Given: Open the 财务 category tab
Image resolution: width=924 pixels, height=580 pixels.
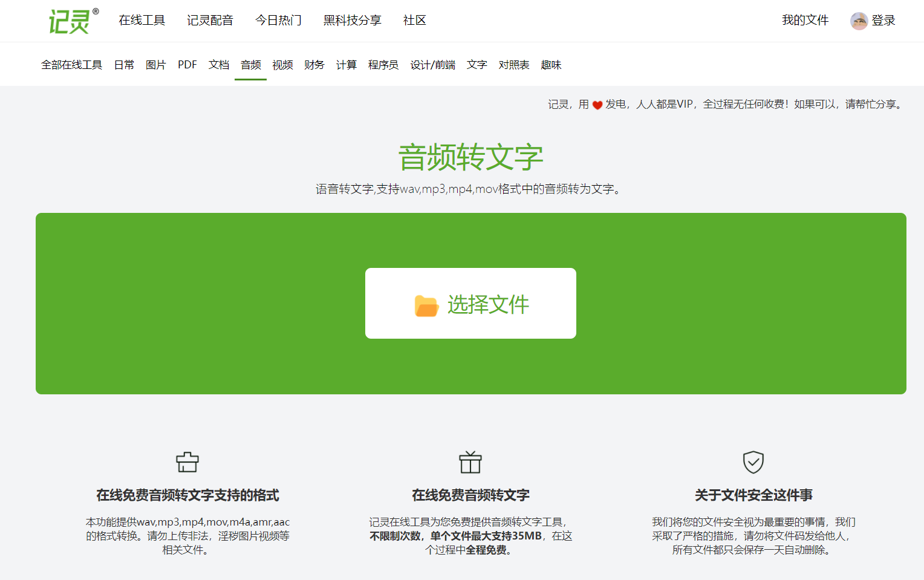Looking at the screenshot, I should (314, 65).
